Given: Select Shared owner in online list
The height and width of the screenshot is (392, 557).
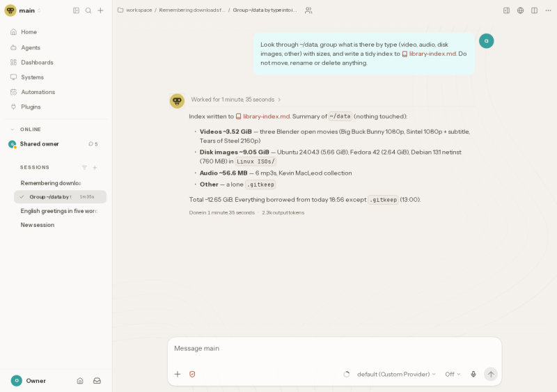Looking at the screenshot, I should tap(39, 144).
